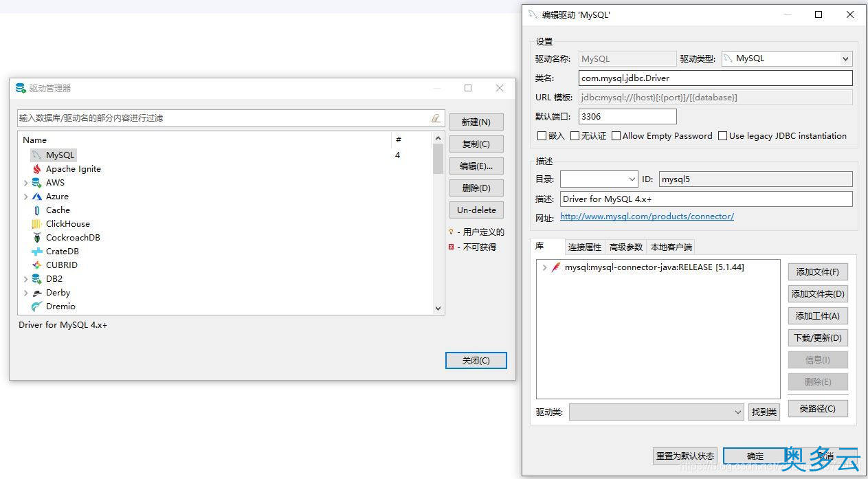Enable Allow Empty Password checkbox
Image resolution: width=868 pixels, height=479 pixels.
click(616, 136)
